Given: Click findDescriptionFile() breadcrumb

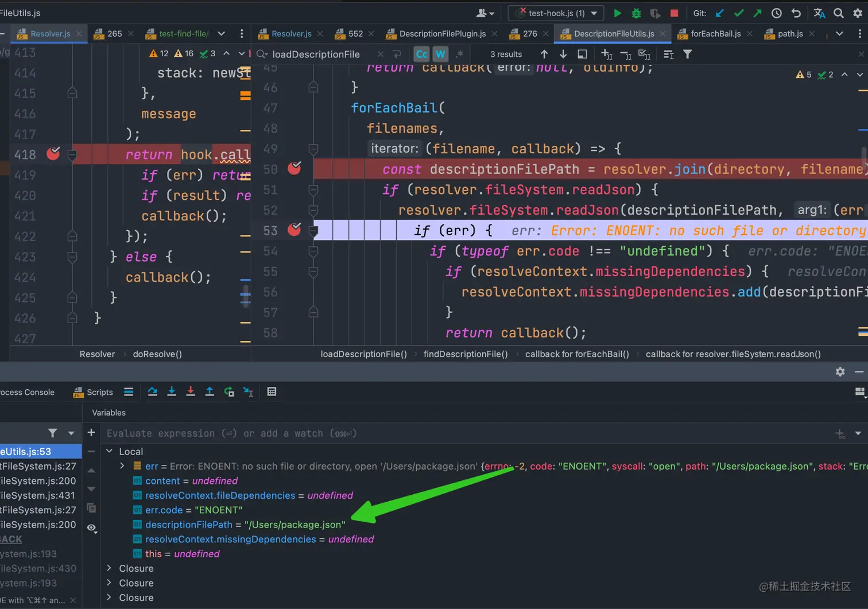Looking at the screenshot, I should (465, 354).
